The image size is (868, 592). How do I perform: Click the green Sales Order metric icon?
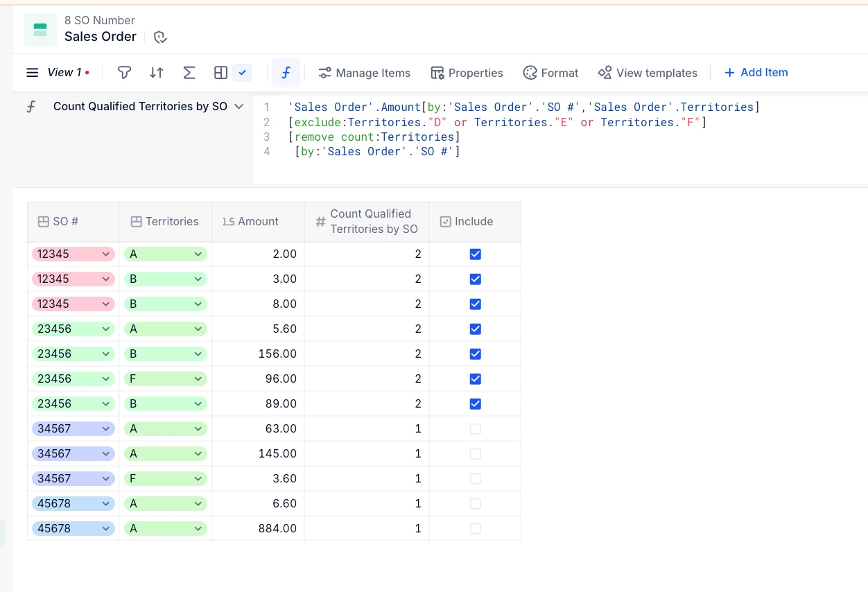click(40, 30)
